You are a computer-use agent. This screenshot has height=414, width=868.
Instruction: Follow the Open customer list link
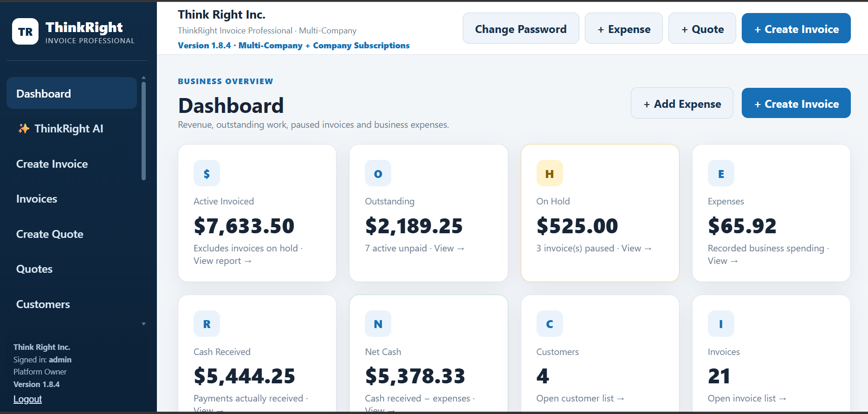pos(580,399)
